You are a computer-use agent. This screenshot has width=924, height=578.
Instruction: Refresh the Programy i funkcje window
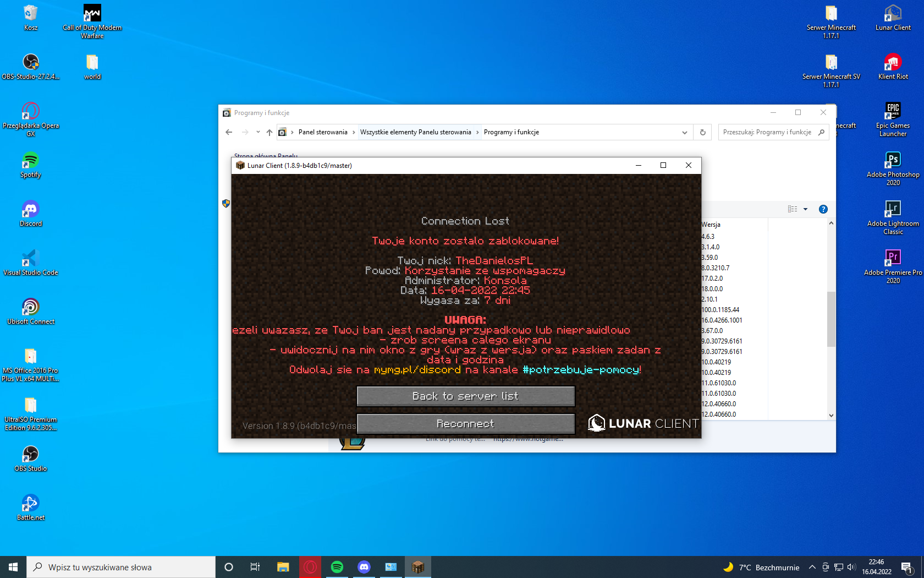tap(702, 132)
